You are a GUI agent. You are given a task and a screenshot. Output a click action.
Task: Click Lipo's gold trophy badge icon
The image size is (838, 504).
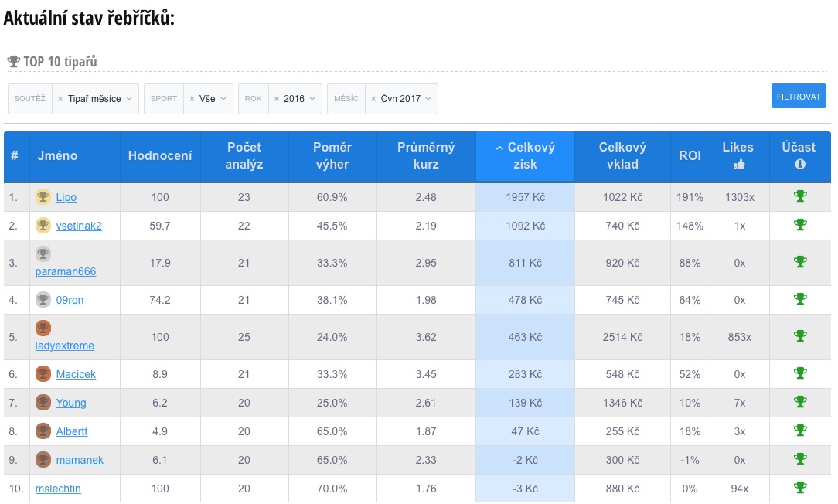click(x=43, y=197)
